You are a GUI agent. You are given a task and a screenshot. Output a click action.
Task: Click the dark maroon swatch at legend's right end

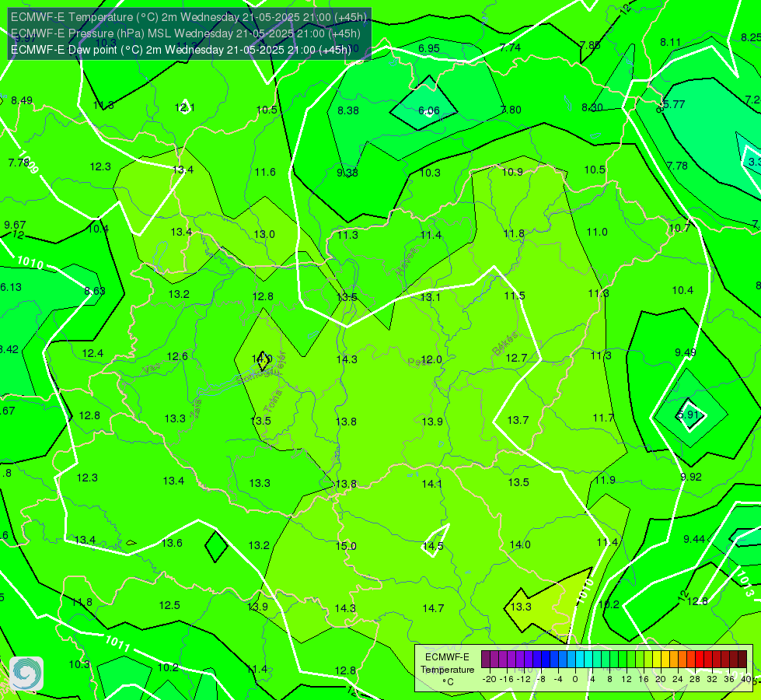pos(742,660)
